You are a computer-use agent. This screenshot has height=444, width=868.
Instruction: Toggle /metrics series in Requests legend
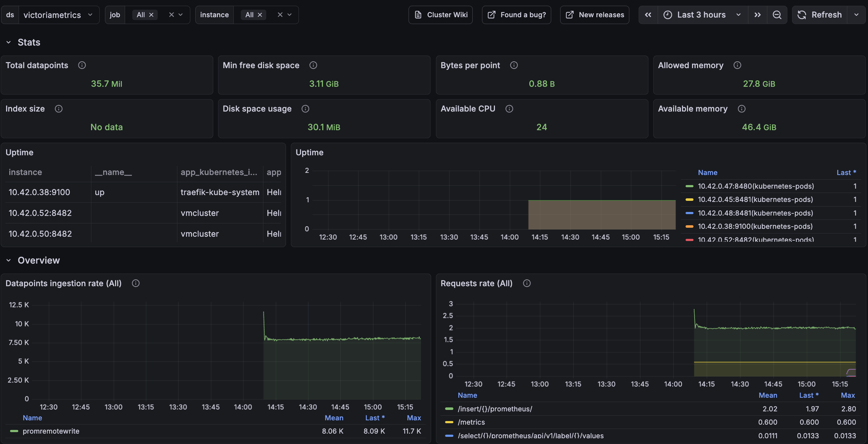(x=471, y=422)
